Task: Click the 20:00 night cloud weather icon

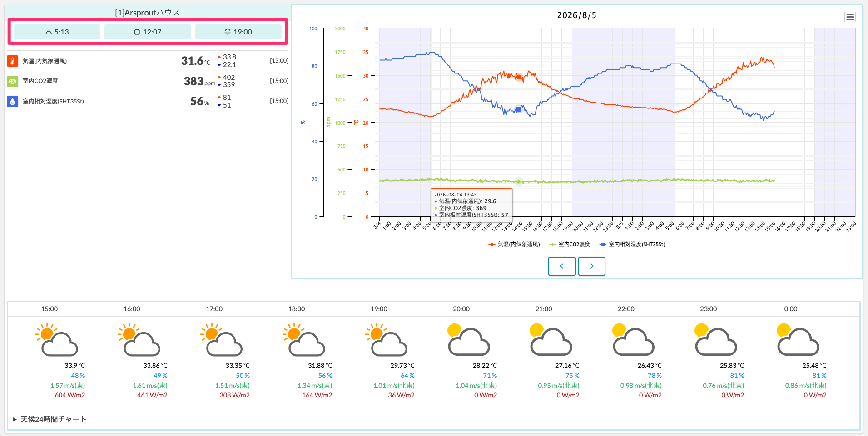Action: (468, 339)
